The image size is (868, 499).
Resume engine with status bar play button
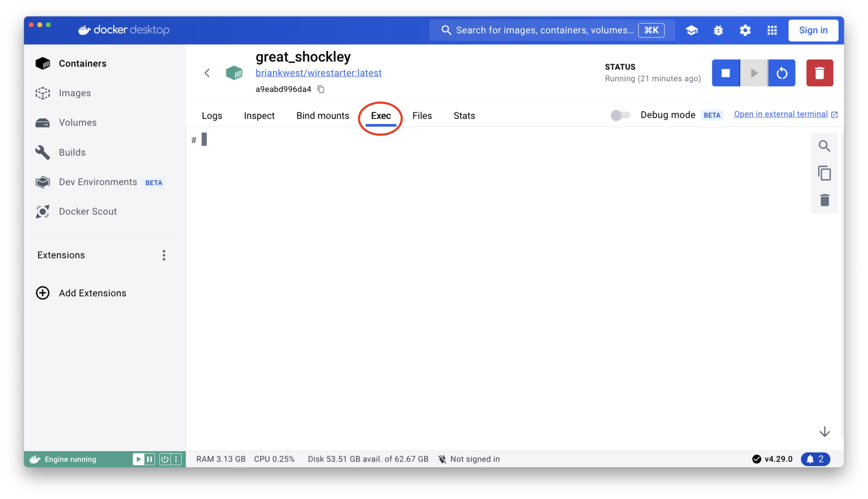pos(138,459)
